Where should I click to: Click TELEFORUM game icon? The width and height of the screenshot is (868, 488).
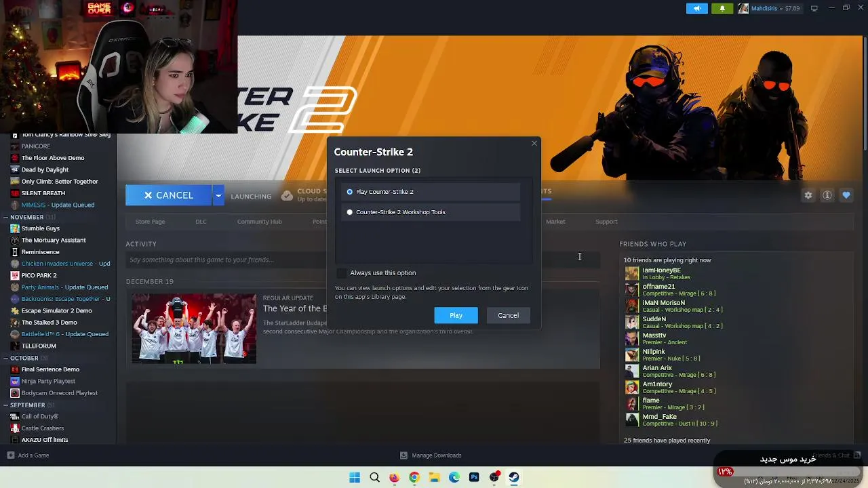point(15,346)
